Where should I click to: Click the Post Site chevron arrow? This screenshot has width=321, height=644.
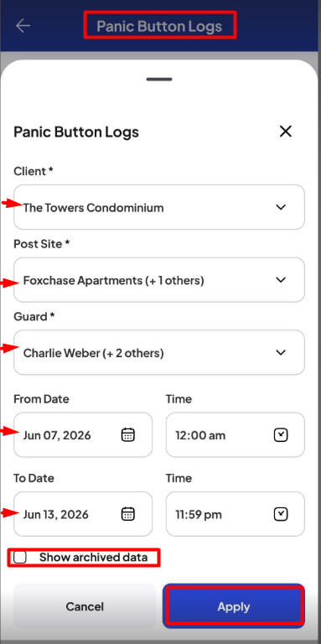281,280
